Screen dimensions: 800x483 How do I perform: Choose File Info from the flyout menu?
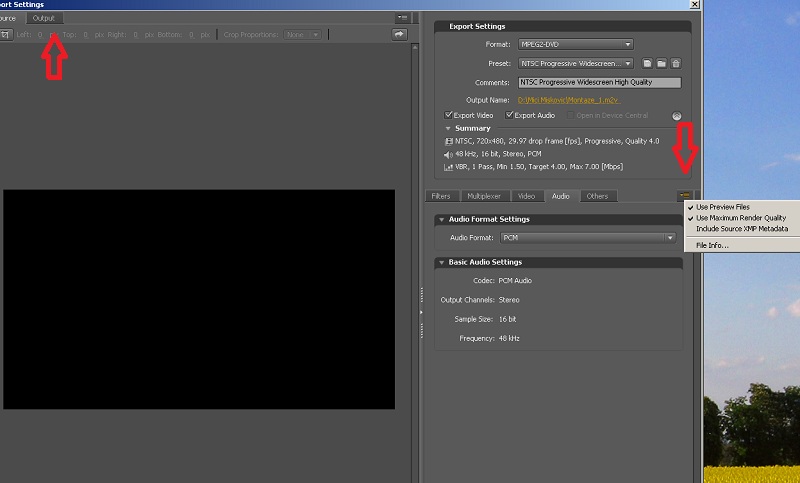pos(712,245)
